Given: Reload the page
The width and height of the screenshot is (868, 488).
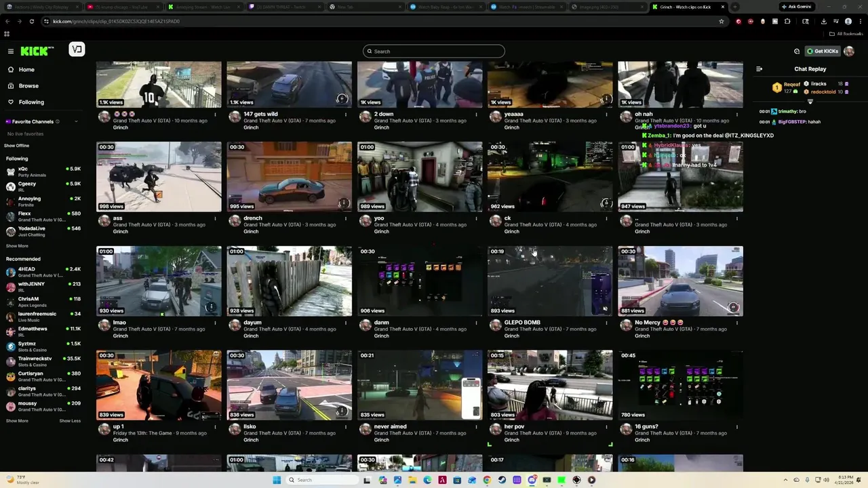Looking at the screenshot, I should 31,21.
